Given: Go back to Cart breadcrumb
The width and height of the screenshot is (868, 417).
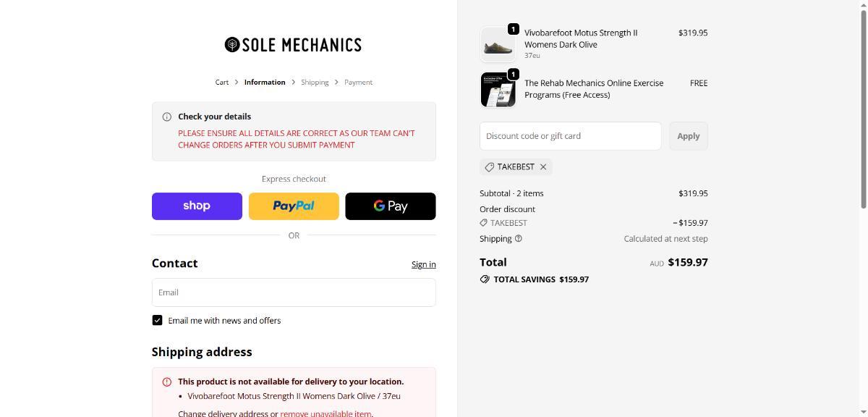Looking at the screenshot, I should click(222, 83).
